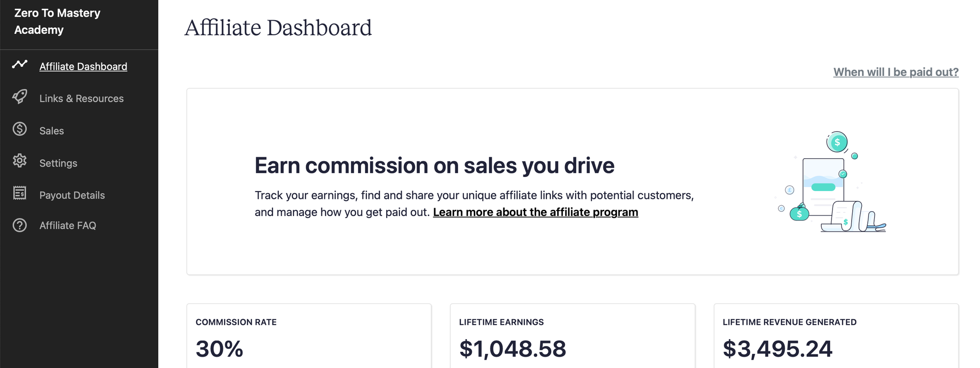Screen dimensions: 980x368
Task: Open "Learn more about the affiliate program" link
Action: pos(535,212)
